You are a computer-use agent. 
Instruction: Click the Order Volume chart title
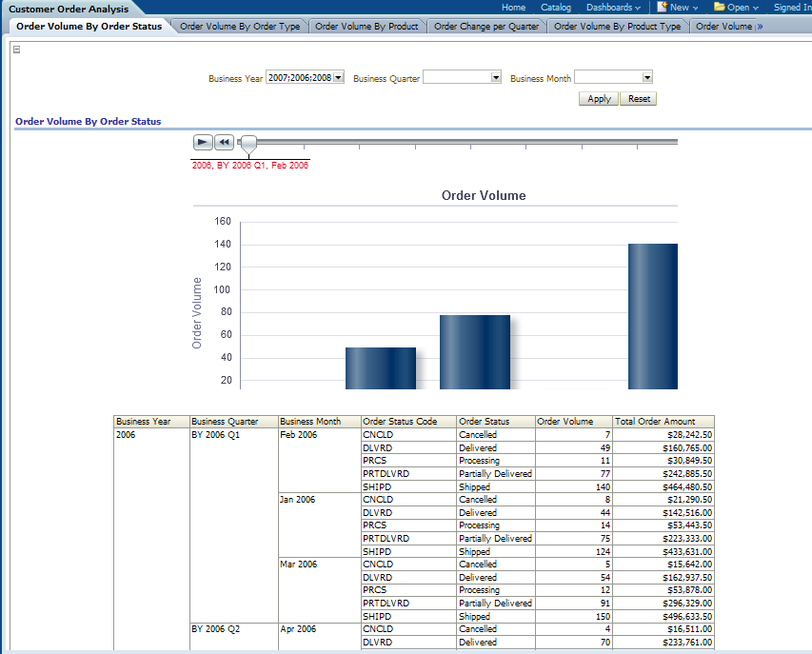pos(484,196)
